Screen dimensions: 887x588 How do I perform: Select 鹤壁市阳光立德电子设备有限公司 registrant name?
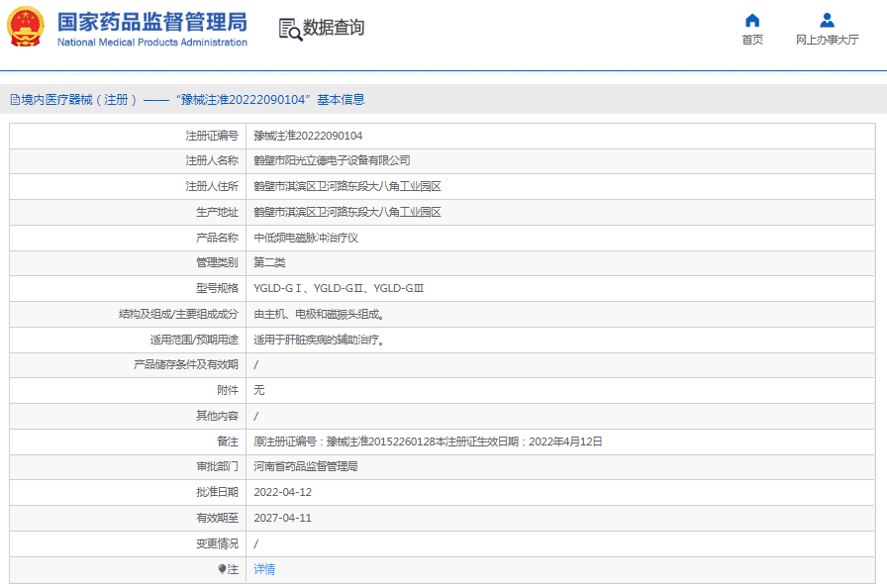coord(332,160)
